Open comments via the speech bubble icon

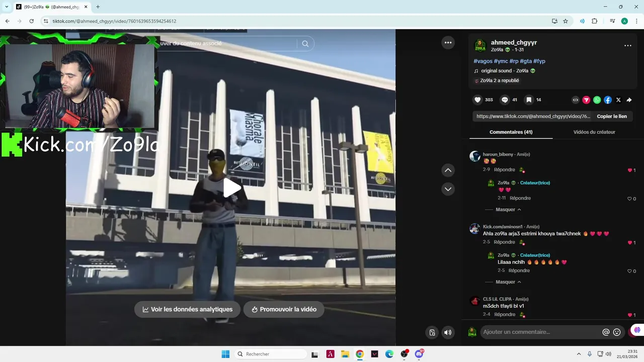click(505, 100)
